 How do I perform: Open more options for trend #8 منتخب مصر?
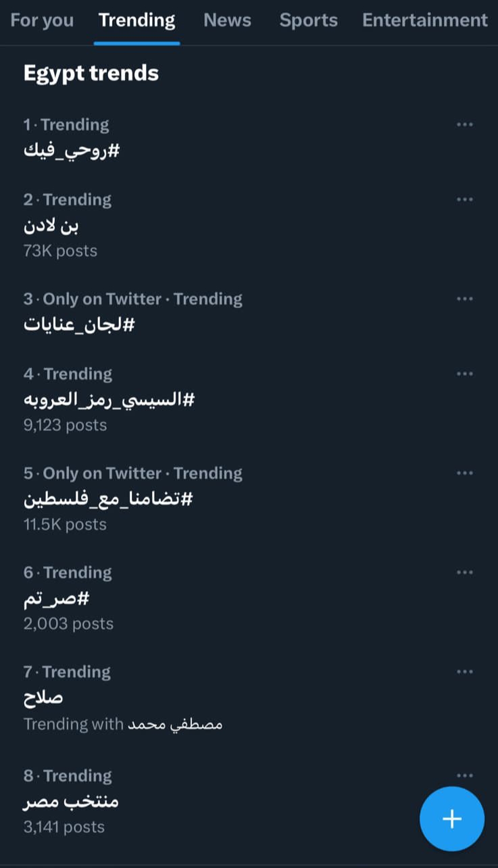coord(465,776)
